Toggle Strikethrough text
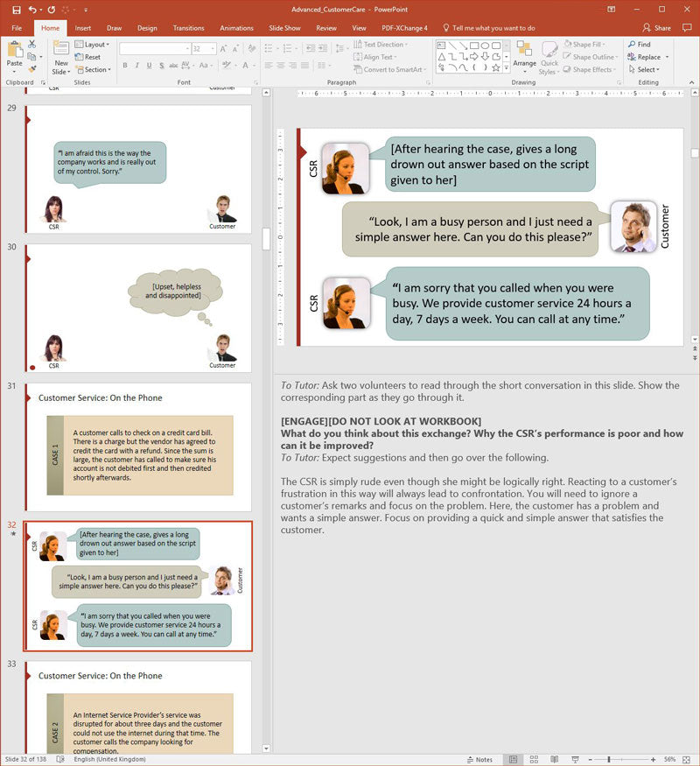The width and height of the screenshot is (700, 766). [173, 65]
